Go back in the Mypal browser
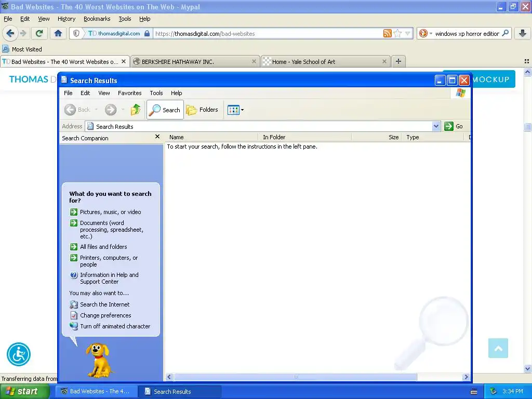532x399 pixels. [10, 33]
